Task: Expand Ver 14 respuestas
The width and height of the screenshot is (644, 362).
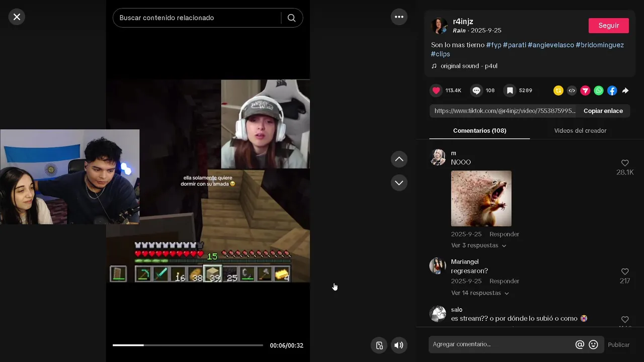Action: 480,293
